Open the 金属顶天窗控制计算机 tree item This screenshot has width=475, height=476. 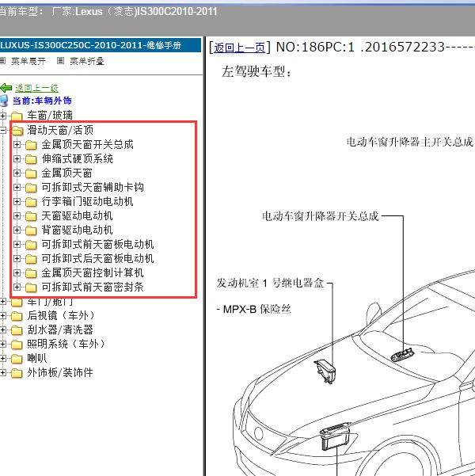tap(93, 273)
